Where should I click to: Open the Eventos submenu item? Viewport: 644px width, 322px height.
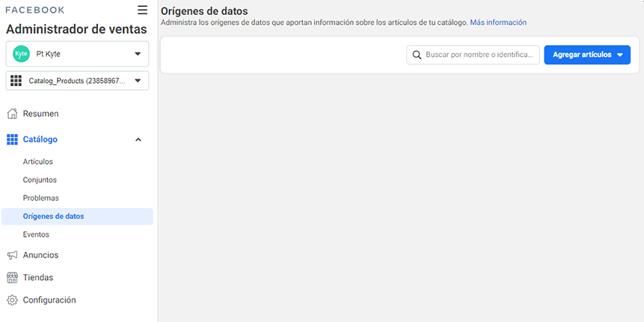click(x=36, y=234)
